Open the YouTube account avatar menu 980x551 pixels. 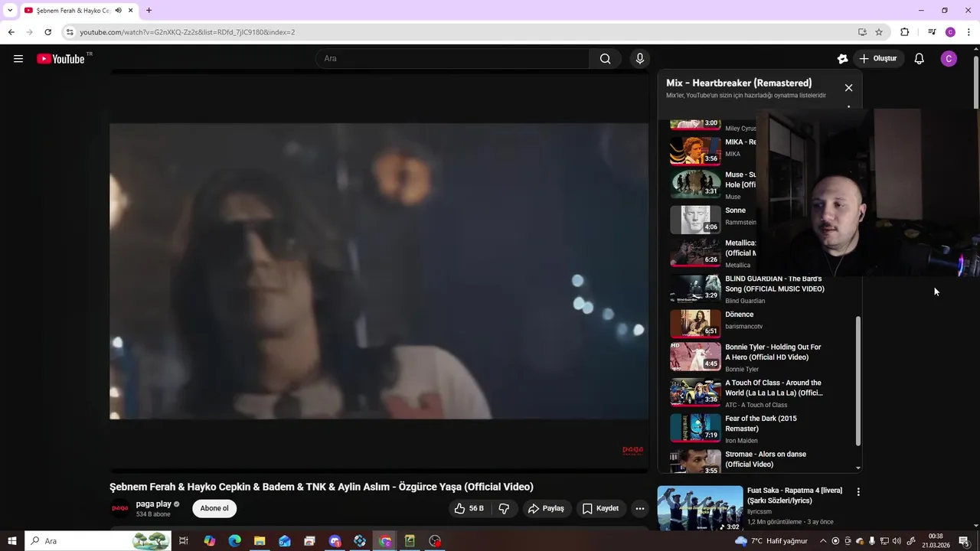tap(949, 59)
